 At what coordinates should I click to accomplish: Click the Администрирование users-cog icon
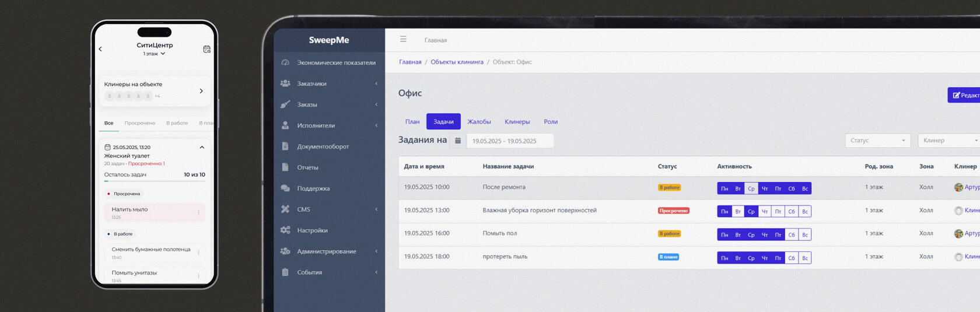(285, 251)
